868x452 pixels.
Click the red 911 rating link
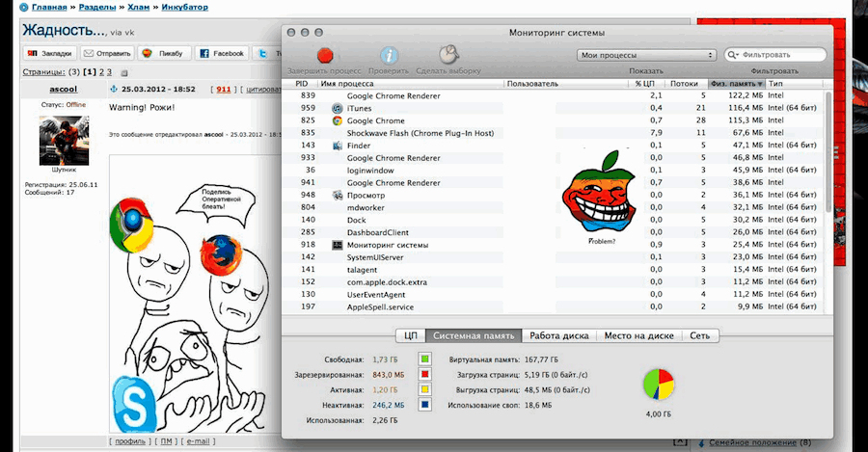pyautogui.click(x=224, y=89)
